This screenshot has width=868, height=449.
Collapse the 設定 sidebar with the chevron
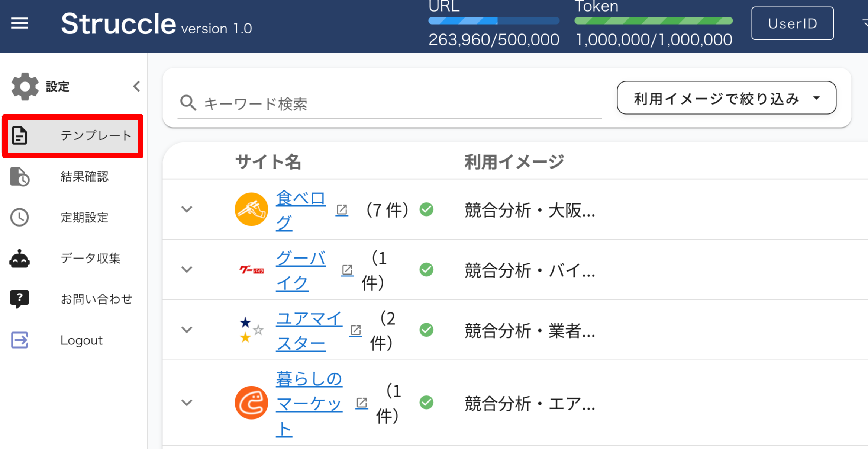pos(136,86)
